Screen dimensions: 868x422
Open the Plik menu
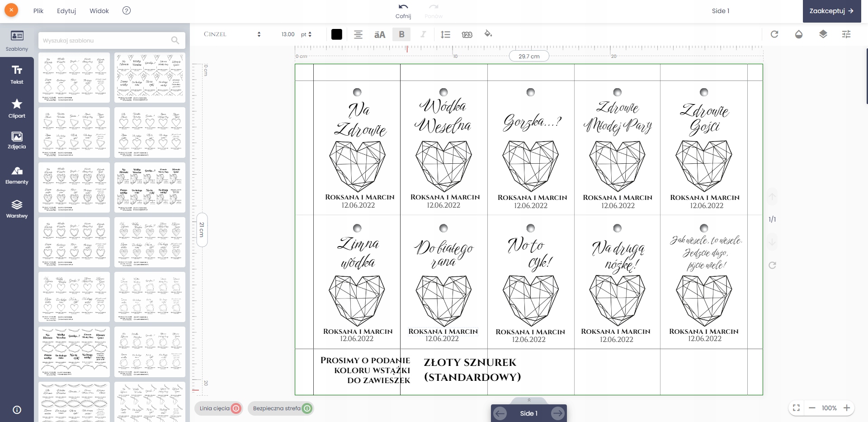[38, 11]
